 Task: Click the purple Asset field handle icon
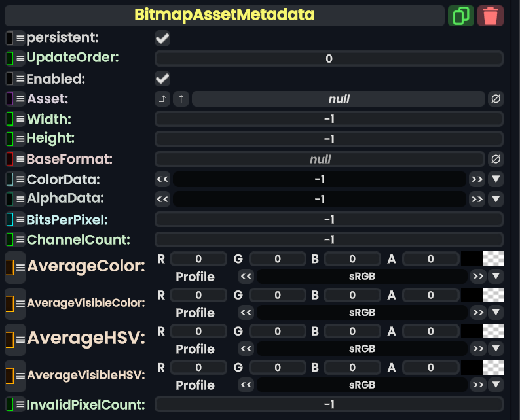[10, 99]
